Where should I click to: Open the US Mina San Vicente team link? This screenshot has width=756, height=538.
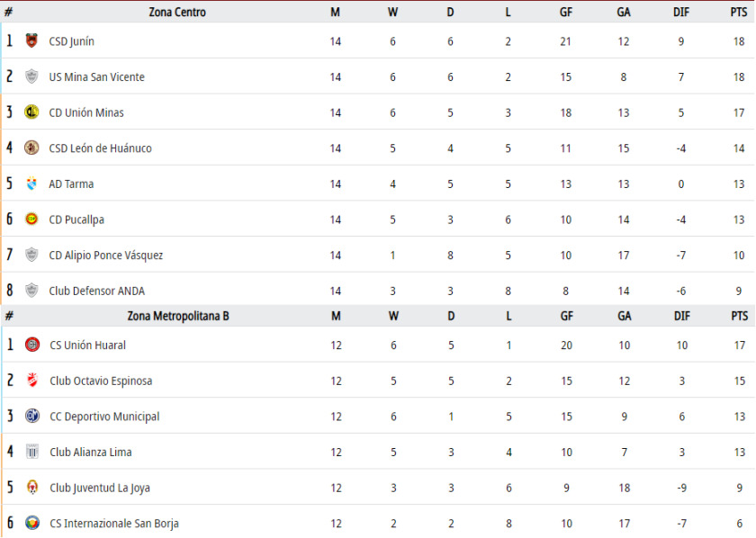pyautogui.click(x=97, y=77)
